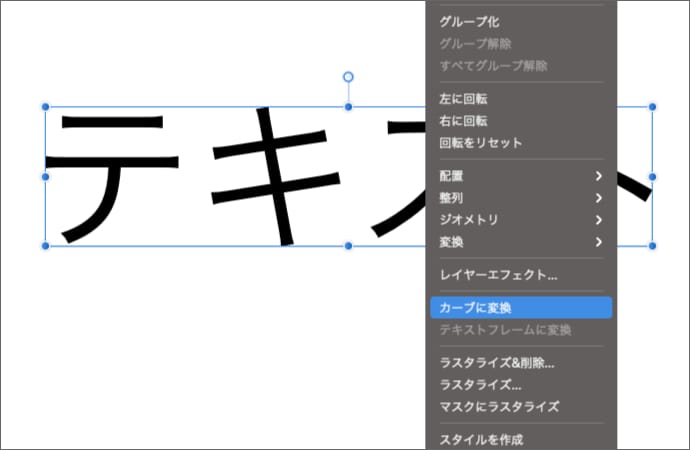The image size is (690, 450).
Task: Choose マスクにラスタライズ from menu
Action: pyautogui.click(x=499, y=407)
